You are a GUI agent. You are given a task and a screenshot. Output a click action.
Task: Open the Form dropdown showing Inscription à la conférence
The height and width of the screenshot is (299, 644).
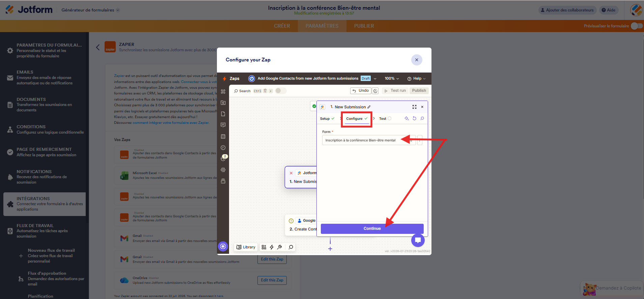tap(369, 140)
